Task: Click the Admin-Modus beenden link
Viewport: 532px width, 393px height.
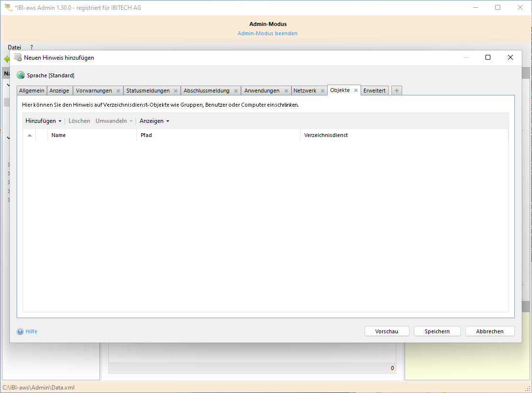Action: click(x=267, y=33)
